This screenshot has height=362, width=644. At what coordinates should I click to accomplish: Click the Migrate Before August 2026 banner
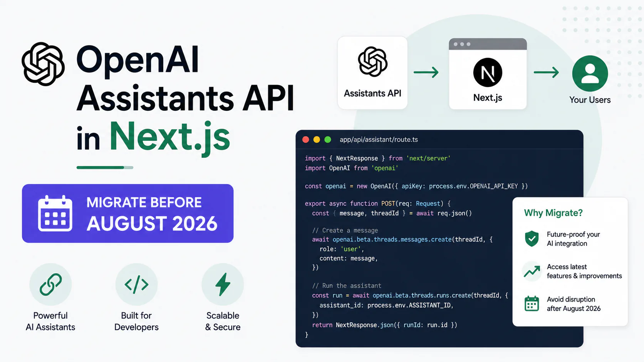[127, 213]
